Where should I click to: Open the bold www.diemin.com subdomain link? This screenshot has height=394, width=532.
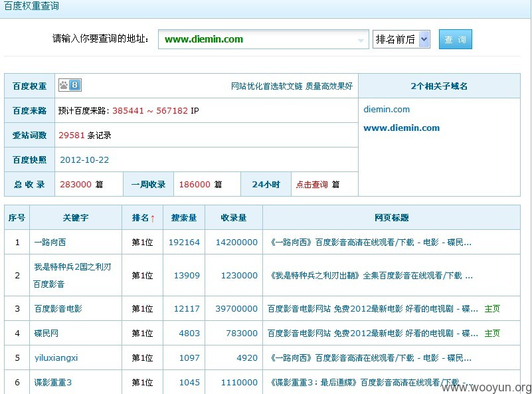[x=401, y=128]
